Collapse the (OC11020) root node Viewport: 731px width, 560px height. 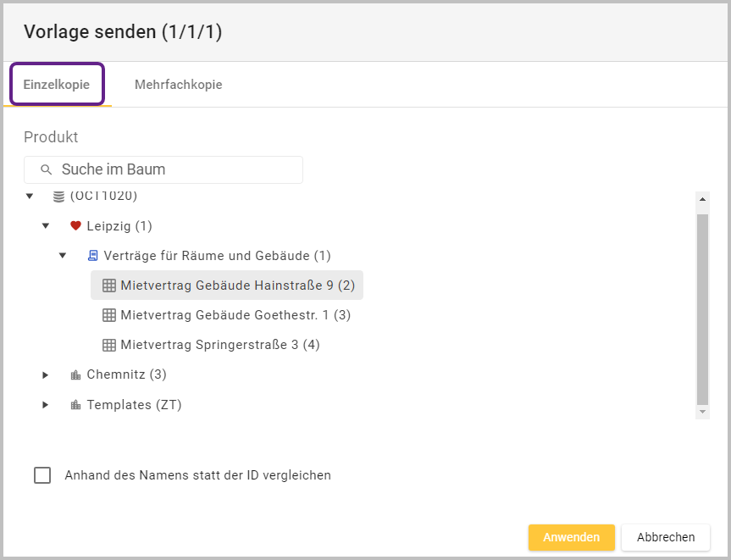pos(30,197)
